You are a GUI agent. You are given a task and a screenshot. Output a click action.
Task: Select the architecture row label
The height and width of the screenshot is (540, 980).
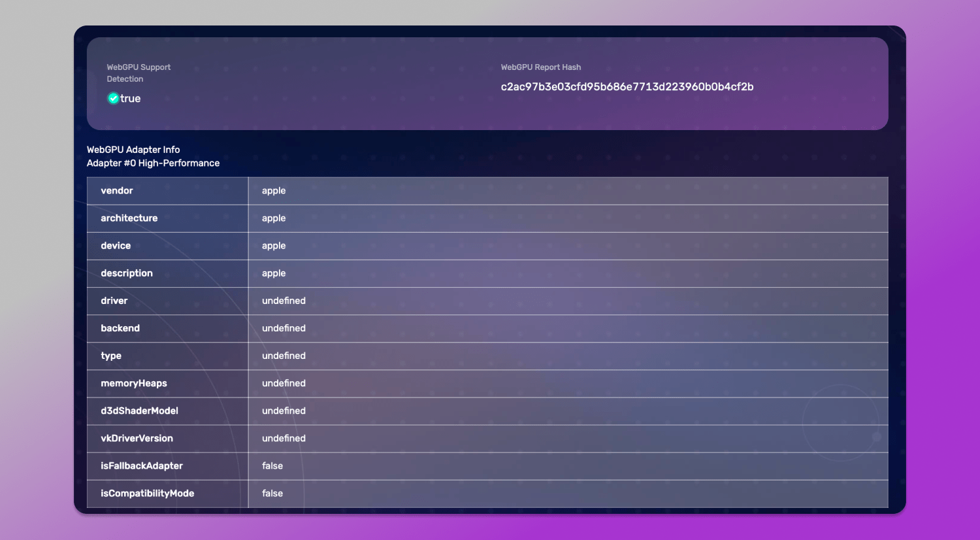[129, 218]
